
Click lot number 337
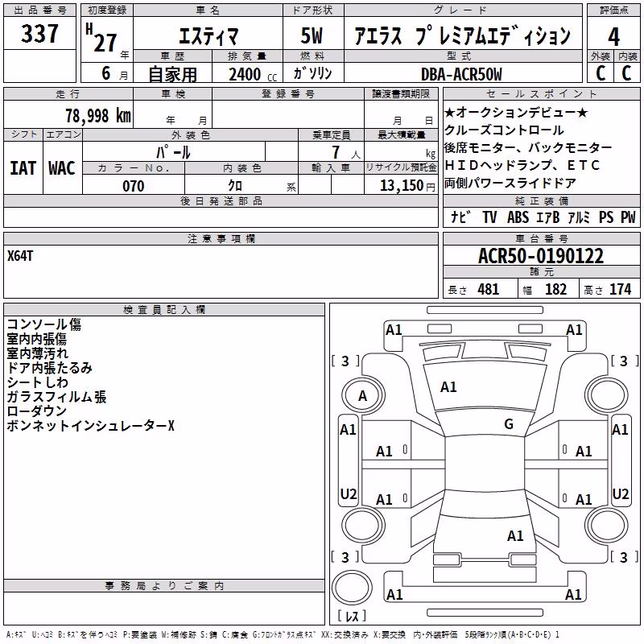click(39, 34)
